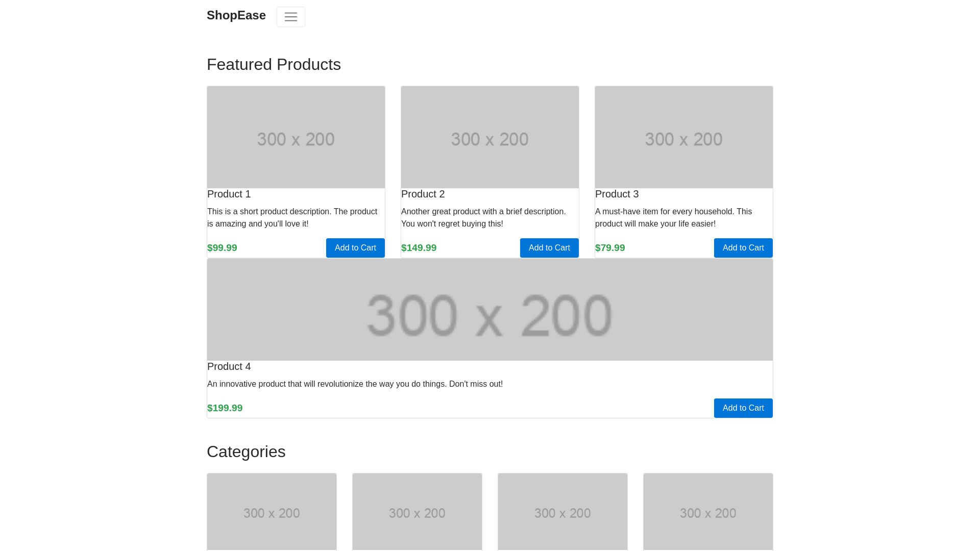Screen dimensions: 980x551
Task: Click the wide Product 4 image
Action: click(x=490, y=310)
